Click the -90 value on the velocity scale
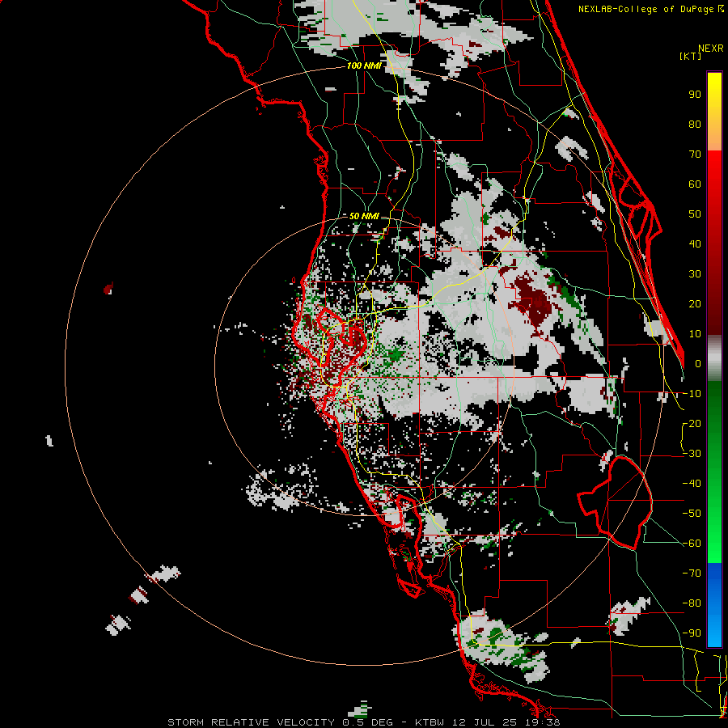Screen dimensions: 728x728 point(692,633)
